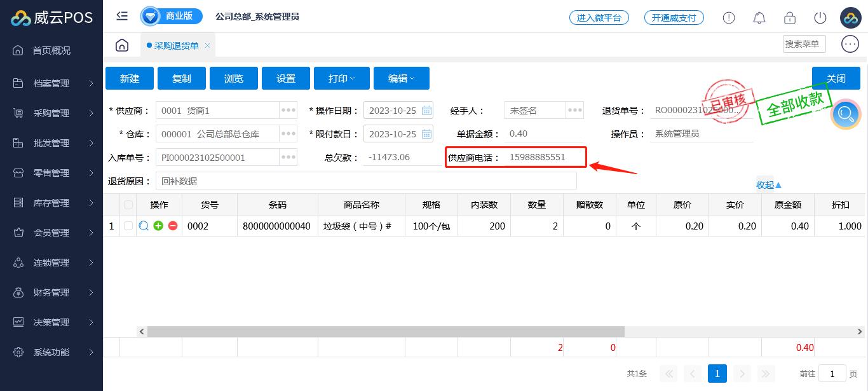The image size is (868, 391).
Task: Tick the checkbox in row 1
Action: [x=129, y=226]
